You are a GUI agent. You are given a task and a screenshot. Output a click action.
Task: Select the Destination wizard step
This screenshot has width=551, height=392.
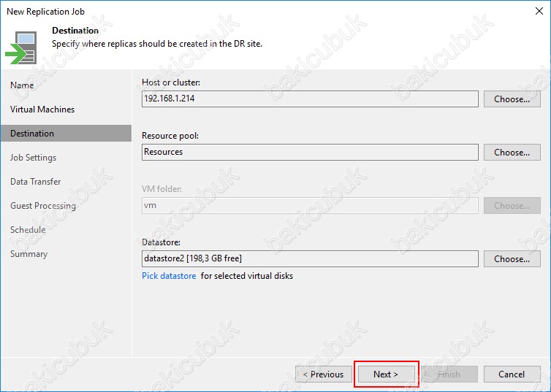[66, 134]
